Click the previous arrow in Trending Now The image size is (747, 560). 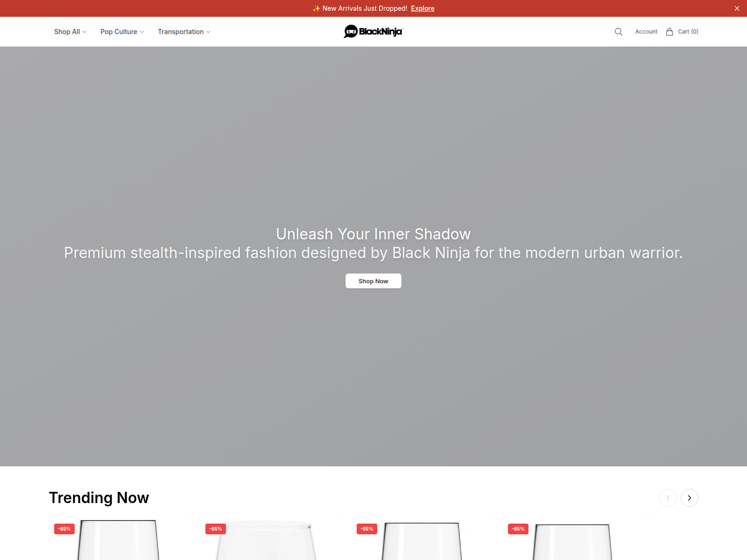(668, 498)
